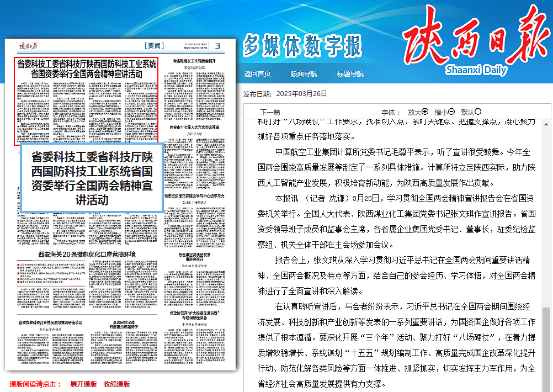This screenshot has height=392, width=553.
Task: Click the 放大 font enlarge icon
Action: pyautogui.click(x=425, y=112)
